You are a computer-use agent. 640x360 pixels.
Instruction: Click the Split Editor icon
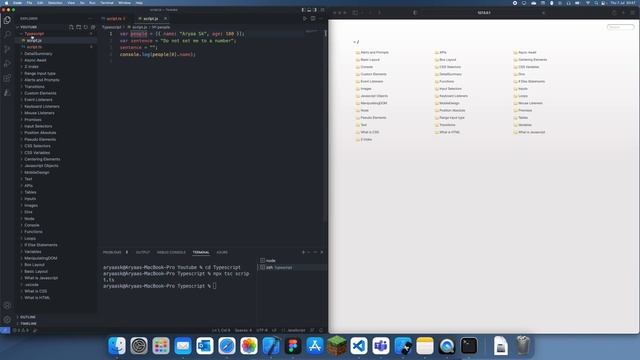click(x=313, y=18)
